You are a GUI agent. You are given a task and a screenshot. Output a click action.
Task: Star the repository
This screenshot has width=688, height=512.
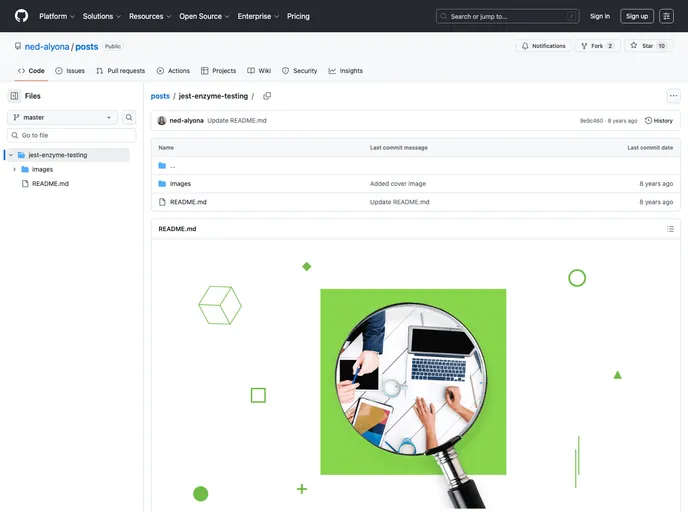pos(648,46)
